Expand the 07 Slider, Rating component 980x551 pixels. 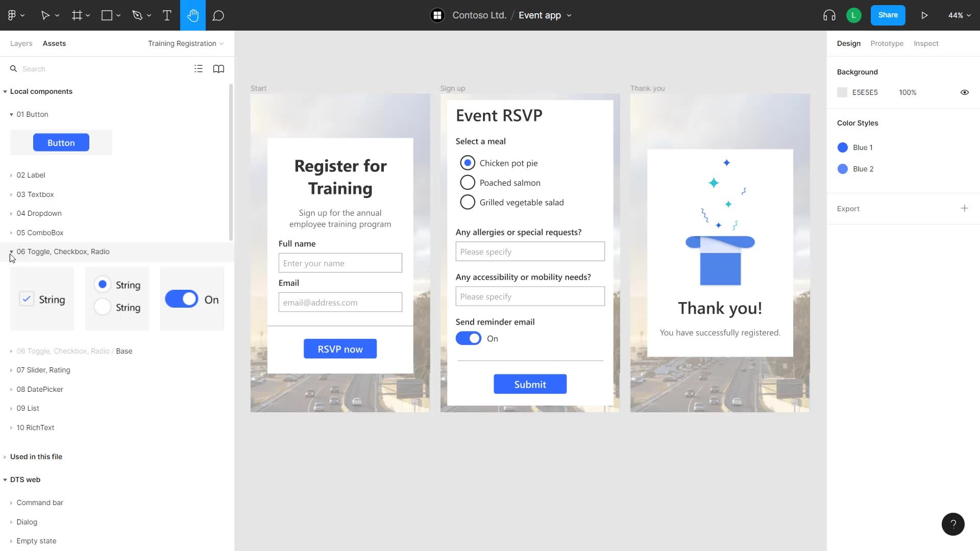(x=11, y=370)
